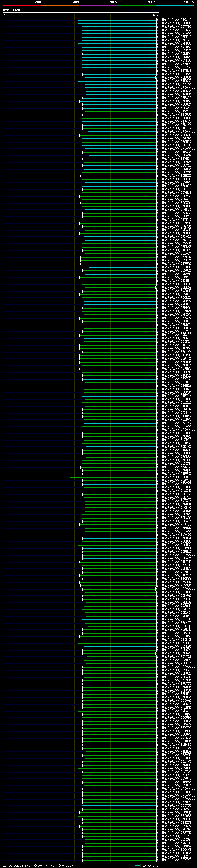Click label UniRef100_A6N029
The width and height of the screenshot is (197, 868).
coord(177,57)
